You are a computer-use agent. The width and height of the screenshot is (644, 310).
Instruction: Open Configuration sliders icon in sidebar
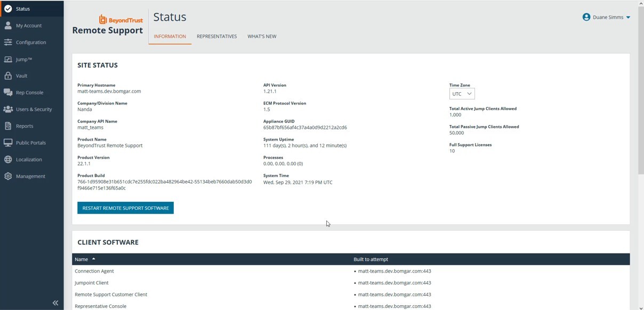[8, 42]
